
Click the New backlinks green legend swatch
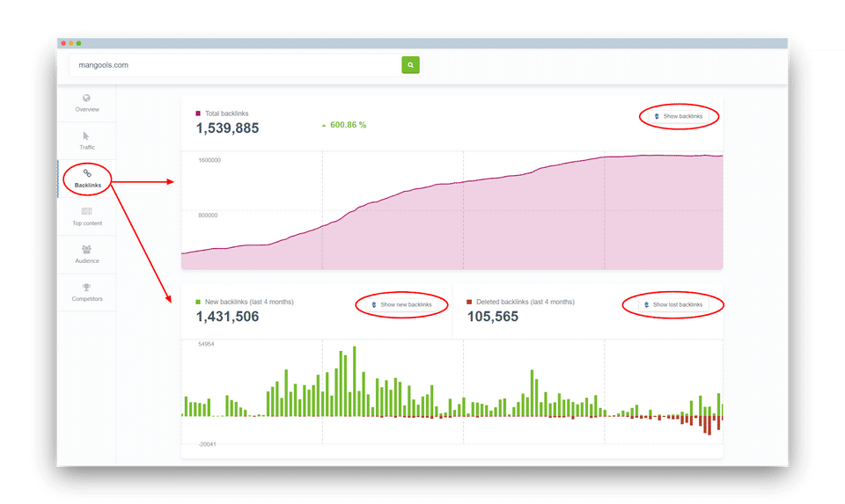point(198,302)
